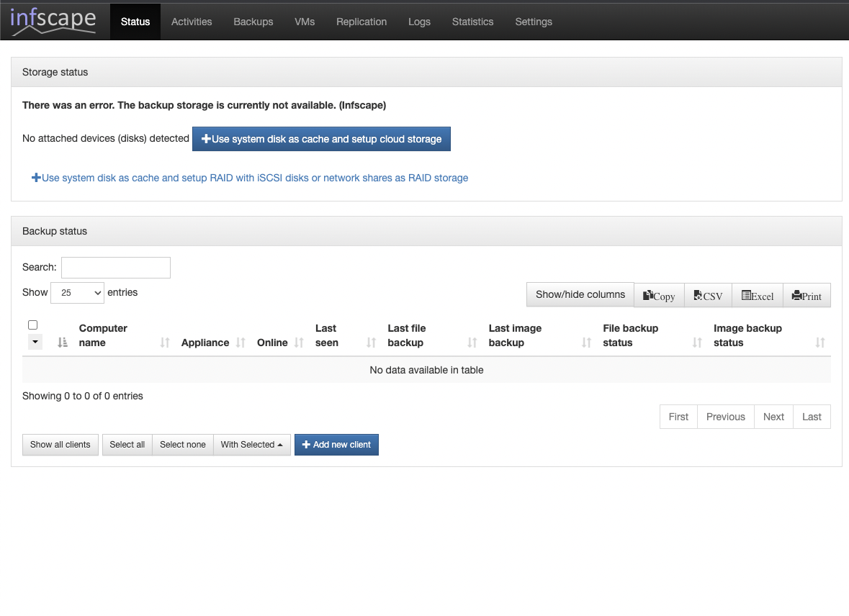Click Use system disk and setup cloud storage
Viewport: 849px width, 616px height.
point(321,139)
